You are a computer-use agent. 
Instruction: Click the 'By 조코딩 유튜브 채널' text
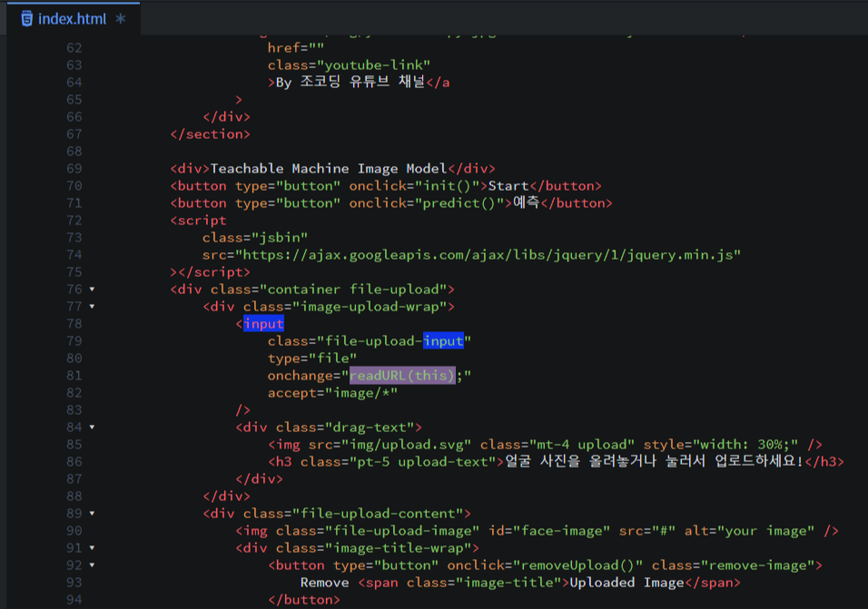[x=350, y=83]
